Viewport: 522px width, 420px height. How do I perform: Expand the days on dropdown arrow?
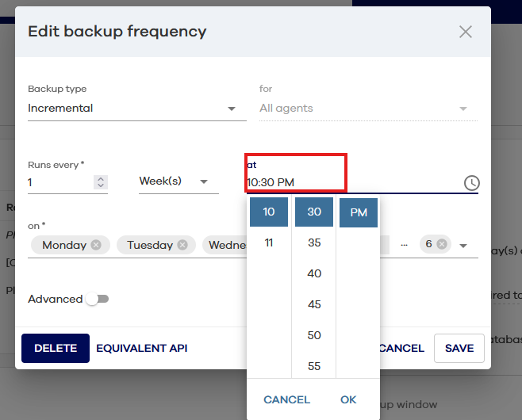click(x=463, y=246)
